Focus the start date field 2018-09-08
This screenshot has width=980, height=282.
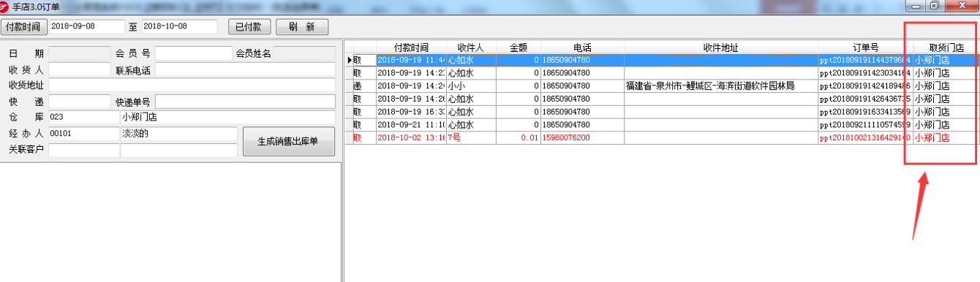point(87,26)
